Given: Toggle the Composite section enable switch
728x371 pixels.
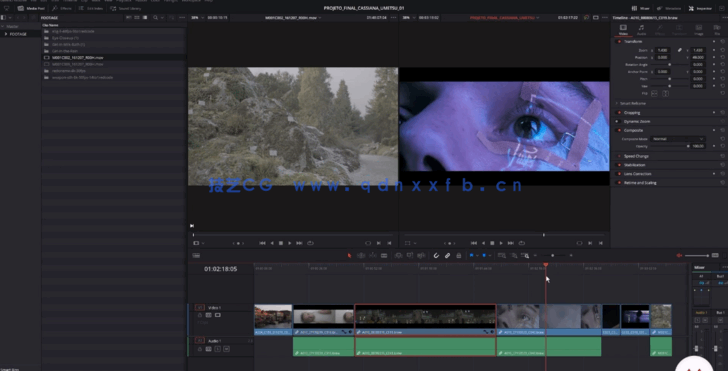Looking at the screenshot, I should point(619,130).
